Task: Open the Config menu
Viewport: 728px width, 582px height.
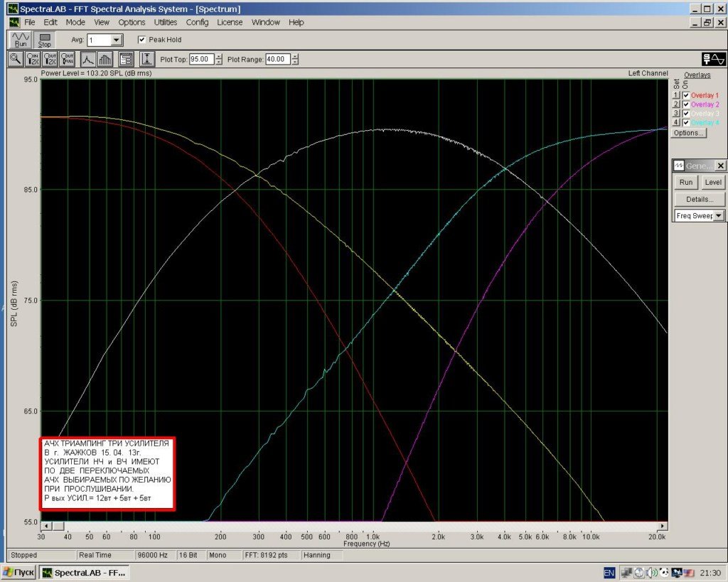Action: [x=198, y=22]
